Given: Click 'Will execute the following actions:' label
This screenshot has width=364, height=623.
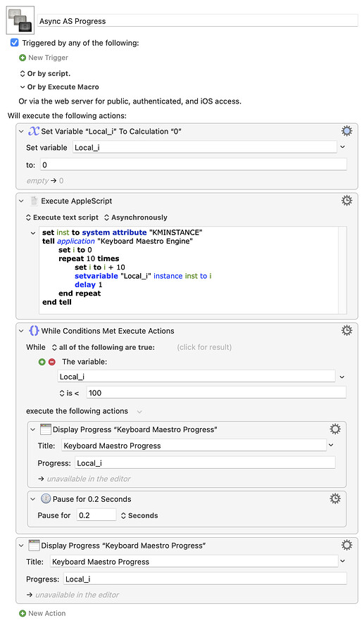Looking at the screenshot, I should (67, 115).
